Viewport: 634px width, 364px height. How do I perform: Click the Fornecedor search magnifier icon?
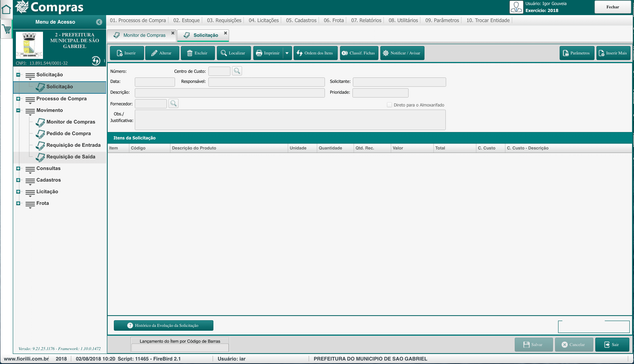[173, 104]
